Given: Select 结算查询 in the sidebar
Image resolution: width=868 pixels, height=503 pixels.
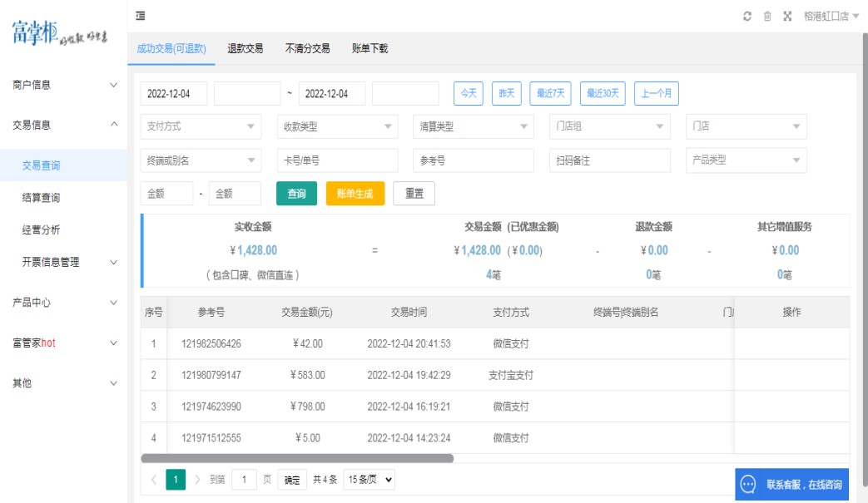Looking at the screenshot, I should point(41,198).
